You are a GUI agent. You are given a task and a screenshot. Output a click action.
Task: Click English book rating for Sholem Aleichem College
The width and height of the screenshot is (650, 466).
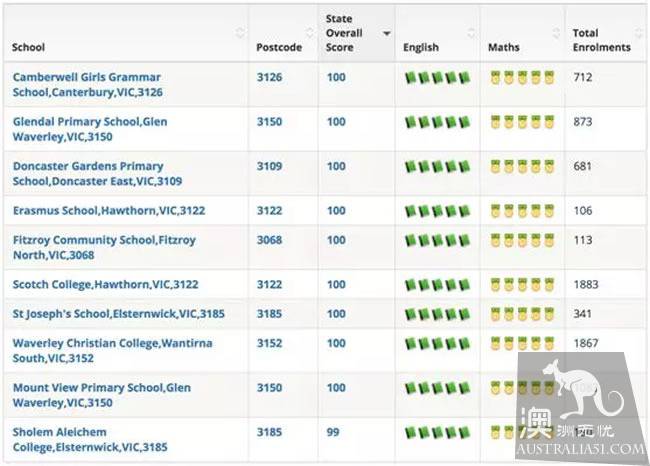pyautogui.click(x=437, y=432)
